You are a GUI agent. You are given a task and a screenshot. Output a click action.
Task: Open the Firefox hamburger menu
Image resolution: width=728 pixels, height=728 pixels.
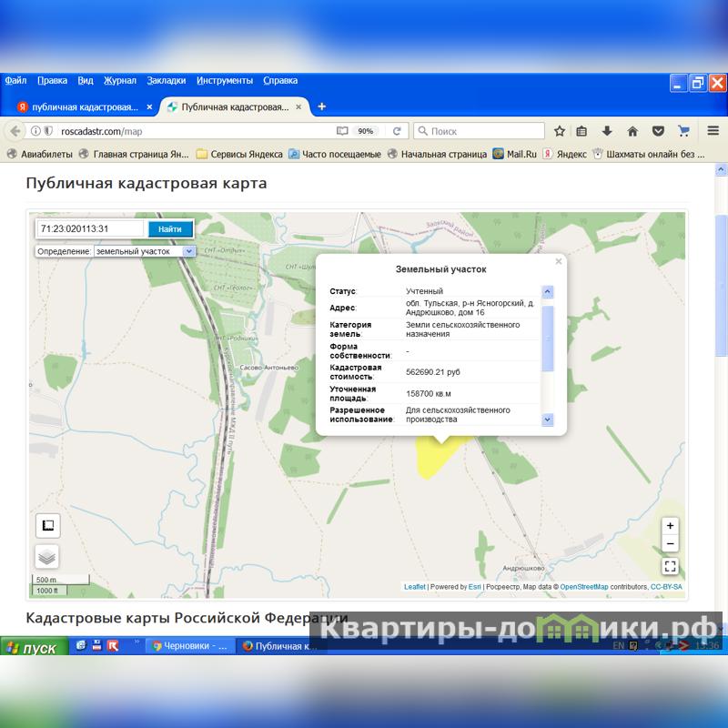(x=713, y=131)
